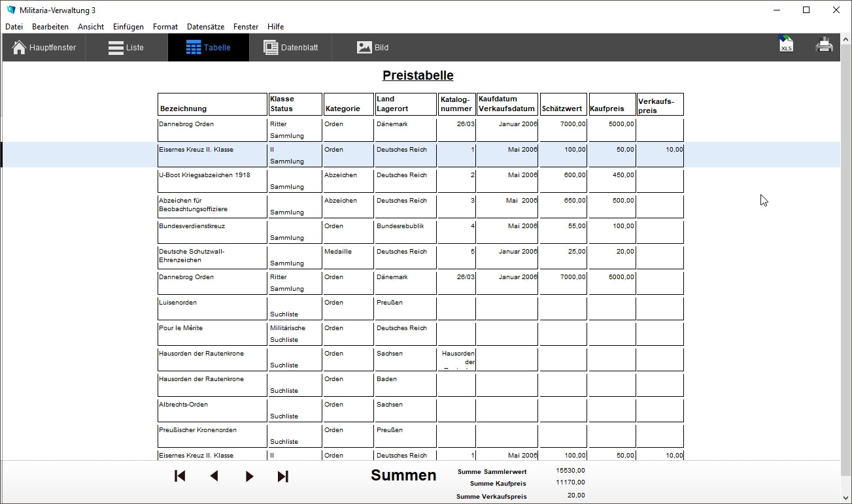Go to the previous record
This screenshot has width=852, height=504.
[214, 477]
